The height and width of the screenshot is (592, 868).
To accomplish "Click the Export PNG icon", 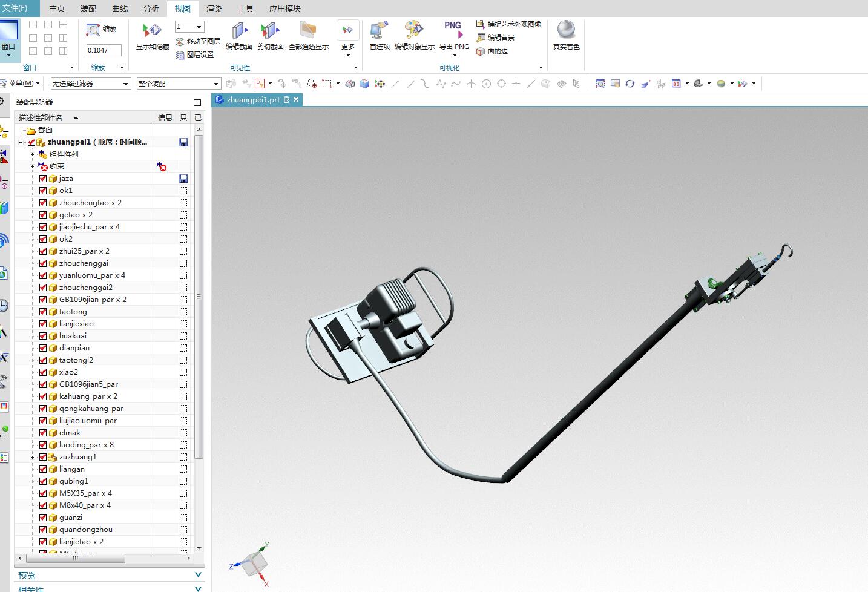I will click(453, 30).
